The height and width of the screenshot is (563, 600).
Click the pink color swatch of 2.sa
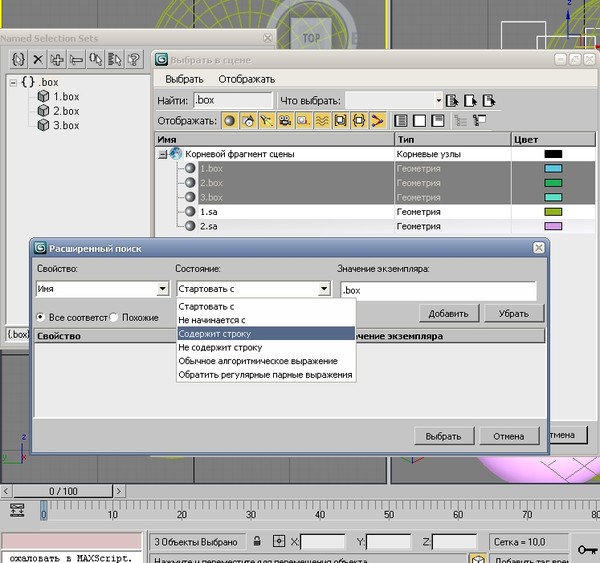pos(553,226)
